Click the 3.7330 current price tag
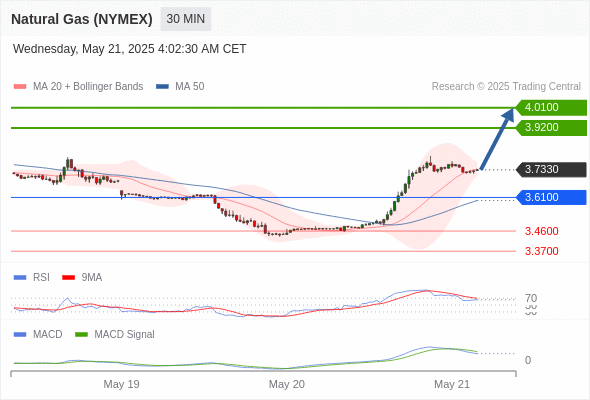Image resolution: width=590 pixels, height=400 pixels. [x=551, y=170]
